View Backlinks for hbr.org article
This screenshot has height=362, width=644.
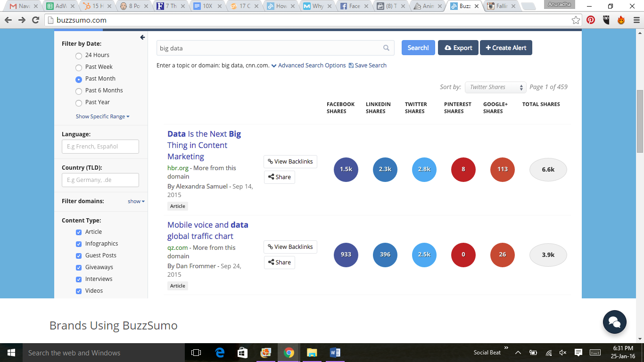[x=290, y=161]
